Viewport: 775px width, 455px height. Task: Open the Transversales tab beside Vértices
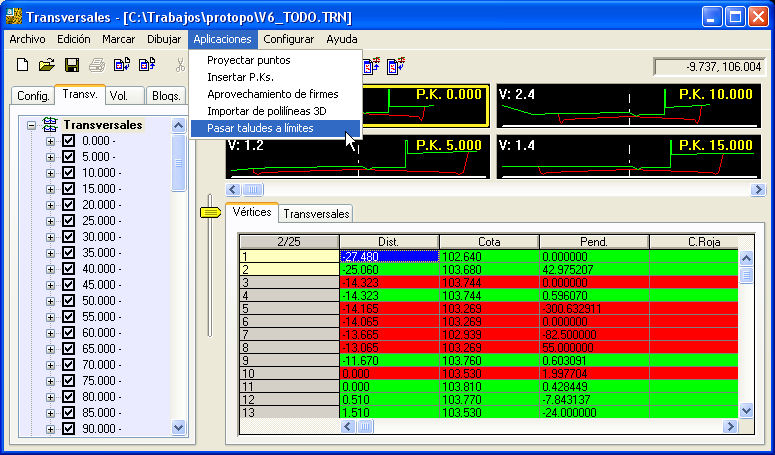coord(316,214)
